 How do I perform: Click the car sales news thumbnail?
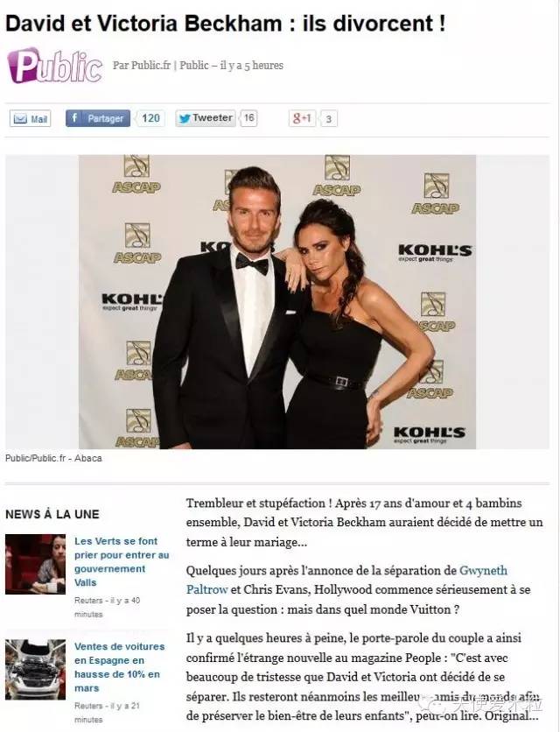(x=36, y=670)
